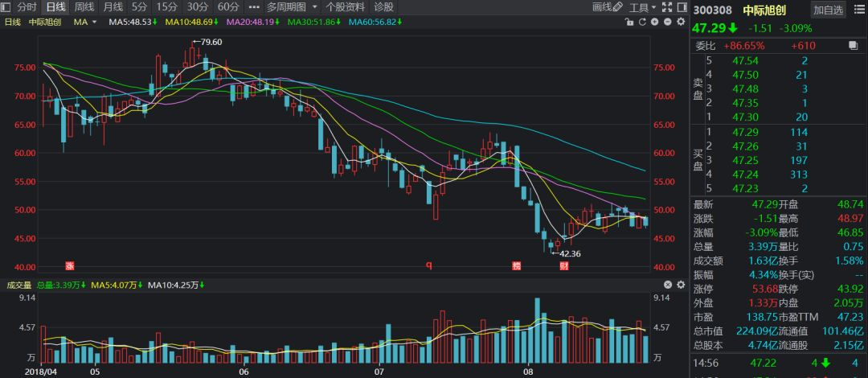The image size is (868, 378).
Task: Refresh the main chart
Action: [642, 22]
